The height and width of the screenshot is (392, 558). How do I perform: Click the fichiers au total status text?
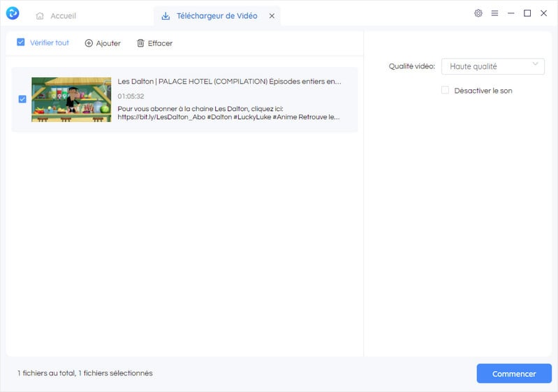pos(85,373)
